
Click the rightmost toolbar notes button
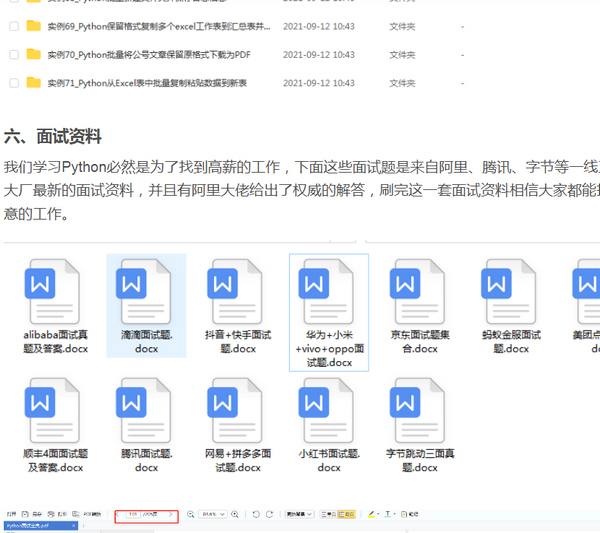[409, 514]
